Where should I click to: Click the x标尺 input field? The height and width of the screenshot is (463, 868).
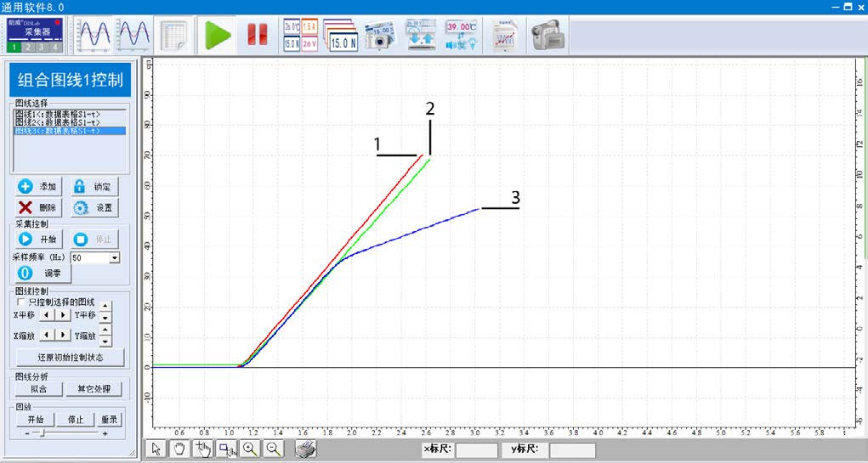pos(476,450)
